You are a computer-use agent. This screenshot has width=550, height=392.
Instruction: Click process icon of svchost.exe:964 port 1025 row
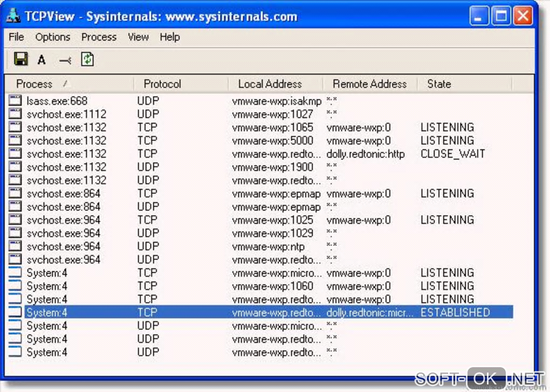click(15, 220)
